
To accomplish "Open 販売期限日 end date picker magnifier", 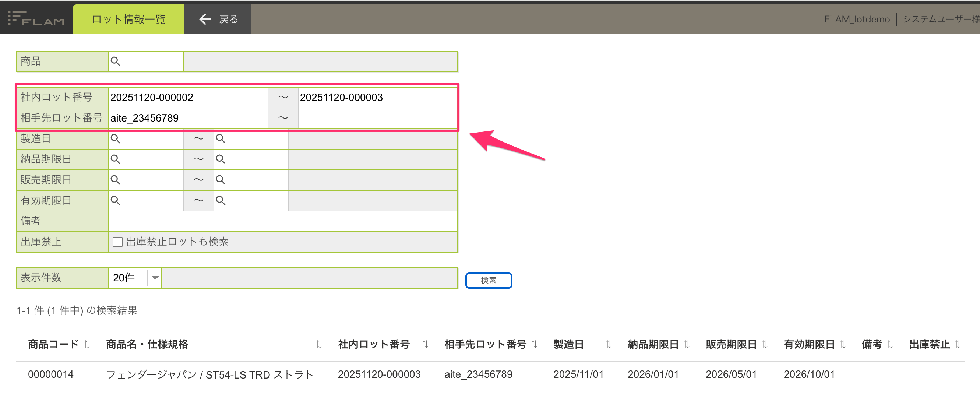I will click(x=221, y=180).
